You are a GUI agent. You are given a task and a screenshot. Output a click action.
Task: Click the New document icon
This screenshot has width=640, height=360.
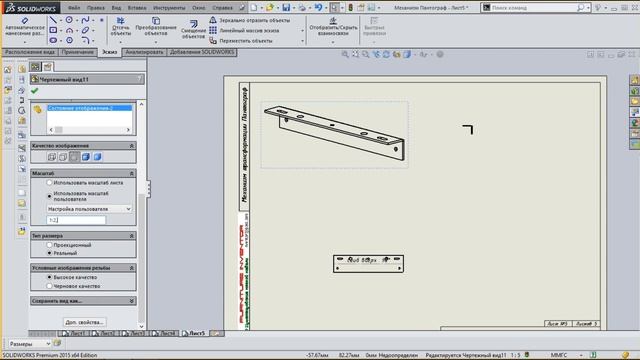[254, 7]
